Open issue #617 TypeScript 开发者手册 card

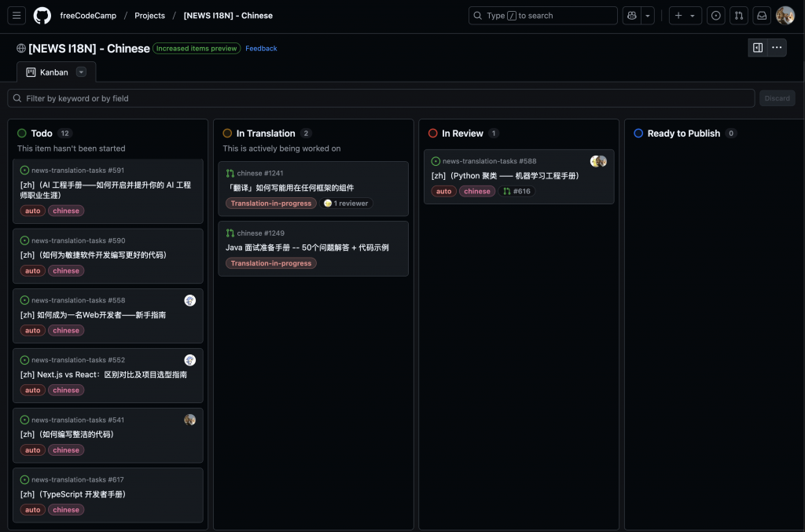[x=73, y=494]
